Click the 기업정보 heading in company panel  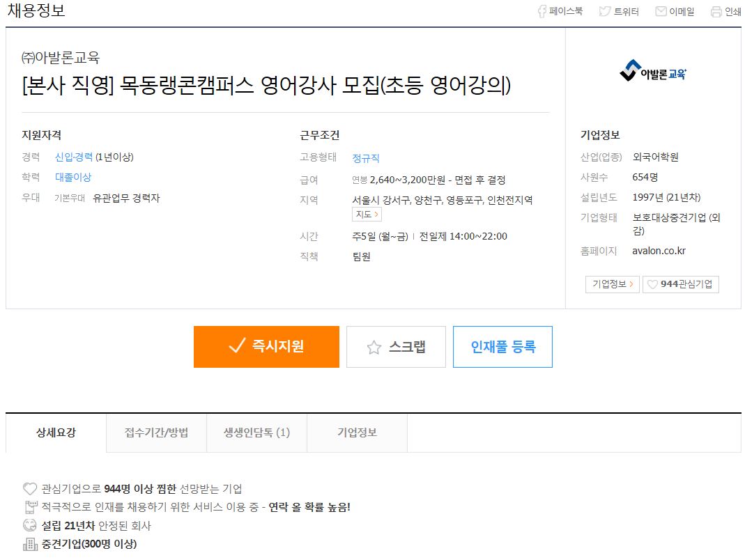coord(600,135)
